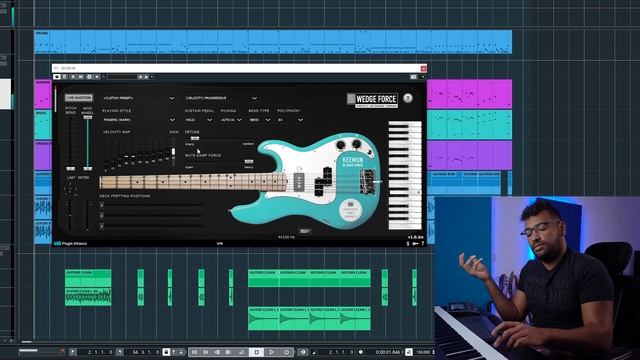This screenshot has width=640, height=360.
Task: Select the first green Guitar Clean clip
Action: [x=88, y=278]
